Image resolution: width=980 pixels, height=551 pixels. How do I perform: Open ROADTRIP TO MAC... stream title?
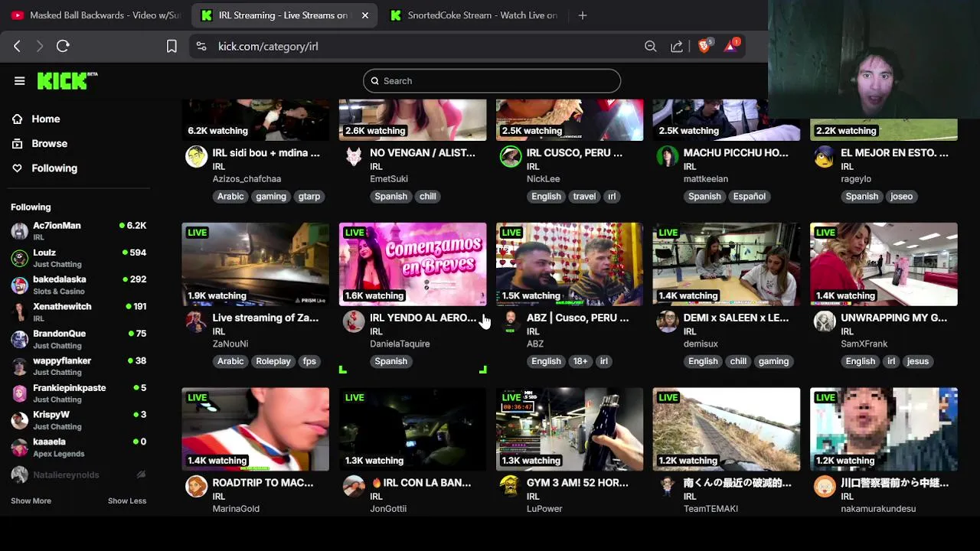[263, 482]
